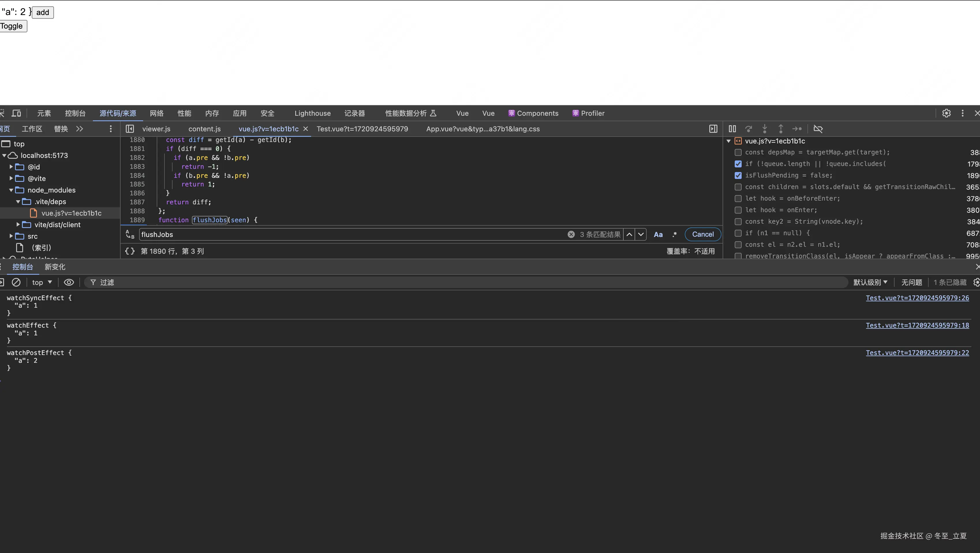This screenshot has width=980, height=553.
Task: Toggle regular expression search
Action: 674,234
